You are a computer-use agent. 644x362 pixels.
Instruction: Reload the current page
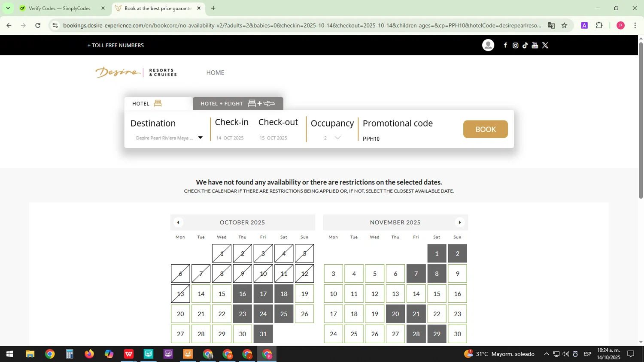[38, 25]
